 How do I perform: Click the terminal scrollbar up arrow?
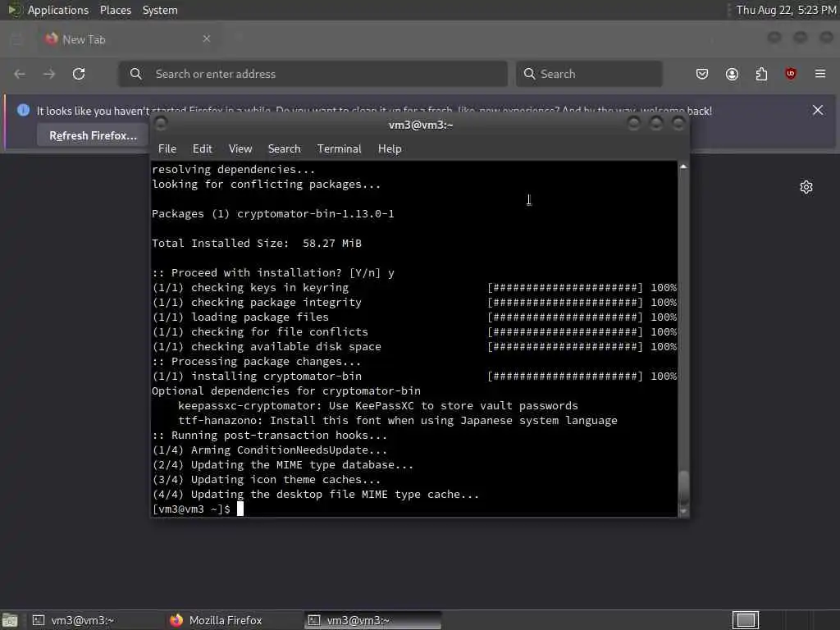coord(683,167)
